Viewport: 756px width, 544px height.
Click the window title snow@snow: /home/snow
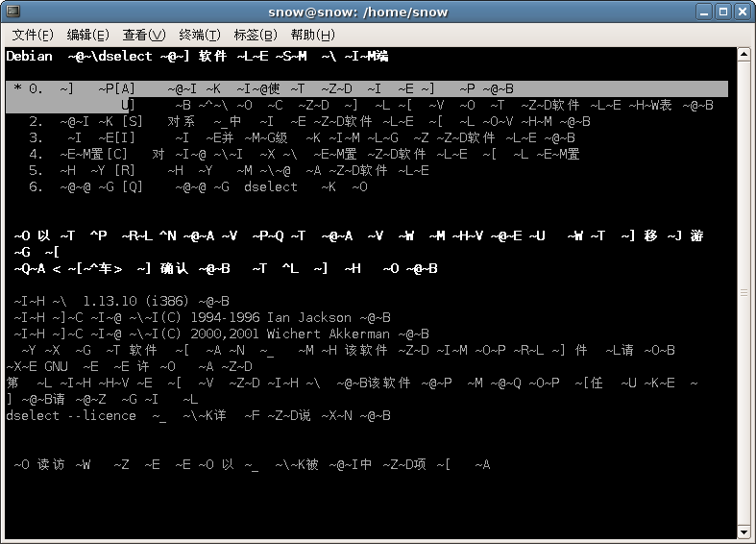coord(357,12)
